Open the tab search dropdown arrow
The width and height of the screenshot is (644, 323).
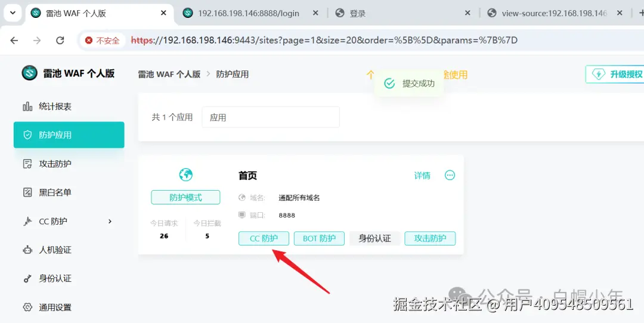tap(13, 13)
